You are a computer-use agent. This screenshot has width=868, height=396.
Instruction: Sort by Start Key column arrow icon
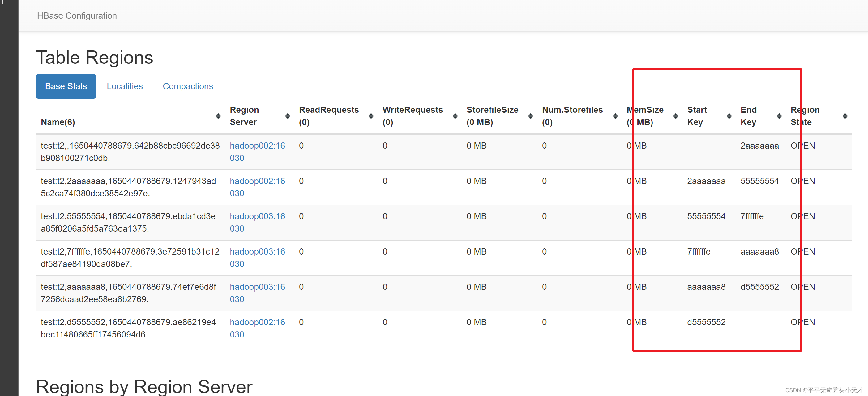(x=729, y=116)
